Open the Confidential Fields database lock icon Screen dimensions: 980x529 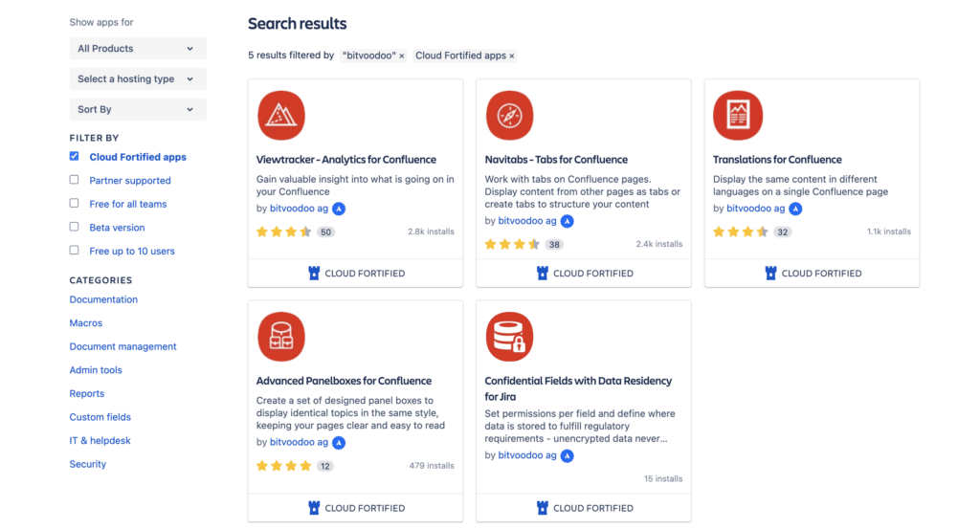click(x=509, y=337)
